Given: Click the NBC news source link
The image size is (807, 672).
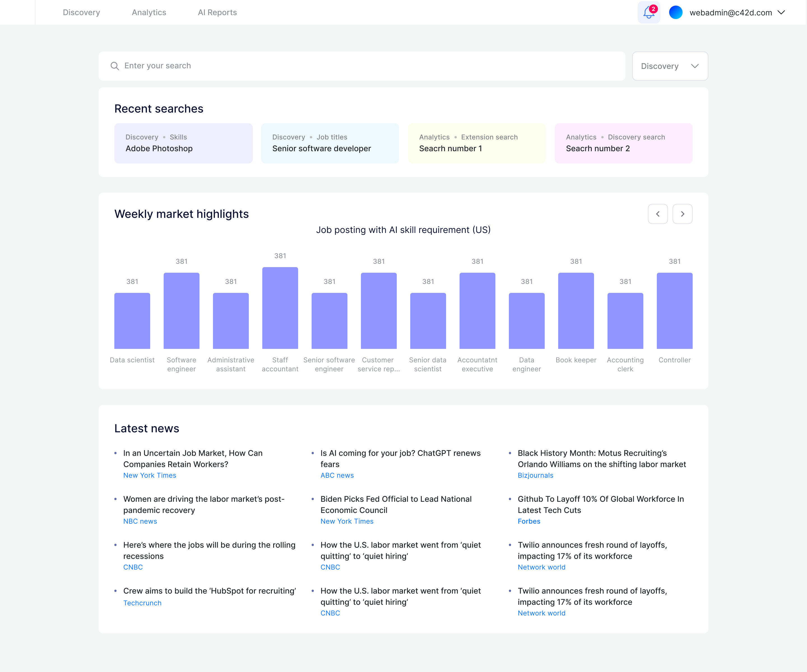Looking at the screenshot, I should (x=140, y=521).
